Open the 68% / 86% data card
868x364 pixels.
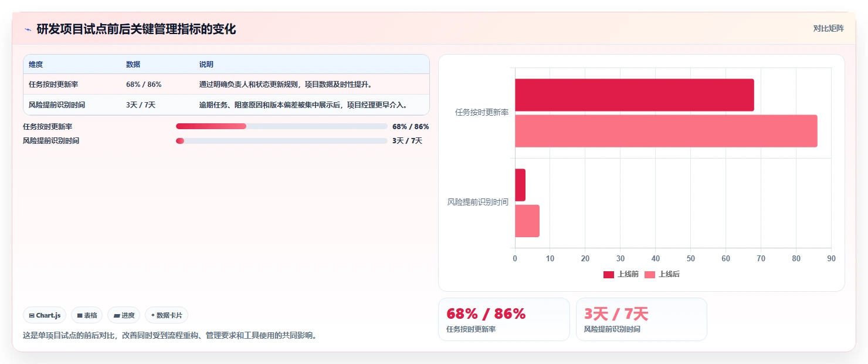[x=504, y=319]
